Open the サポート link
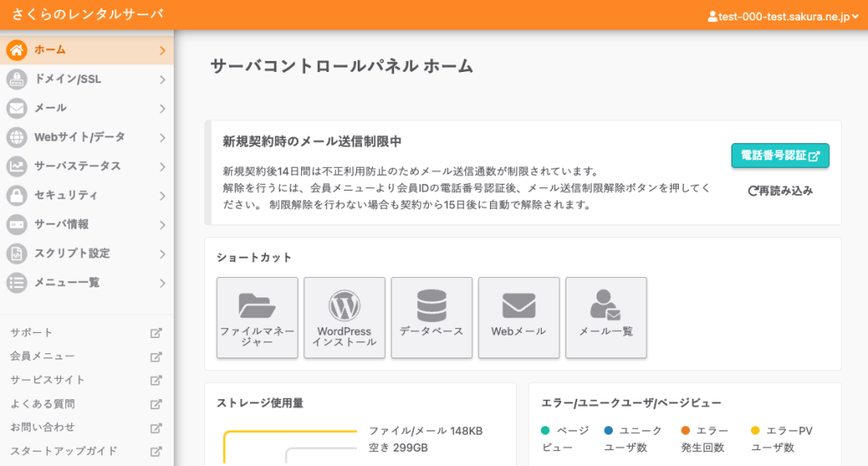 click(x=31, y=333)
